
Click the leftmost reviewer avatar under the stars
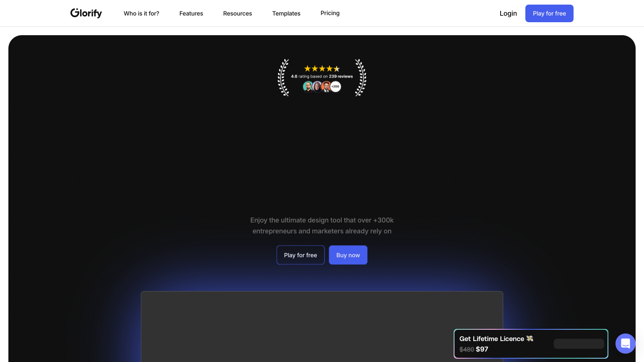(308, 87)
